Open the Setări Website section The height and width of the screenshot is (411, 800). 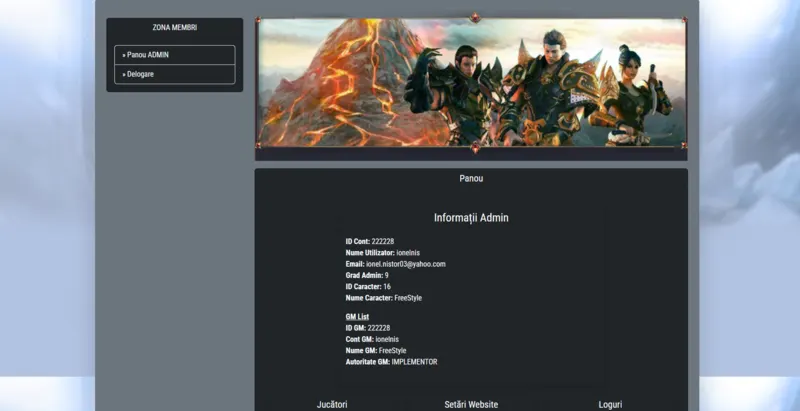(471, 404)
